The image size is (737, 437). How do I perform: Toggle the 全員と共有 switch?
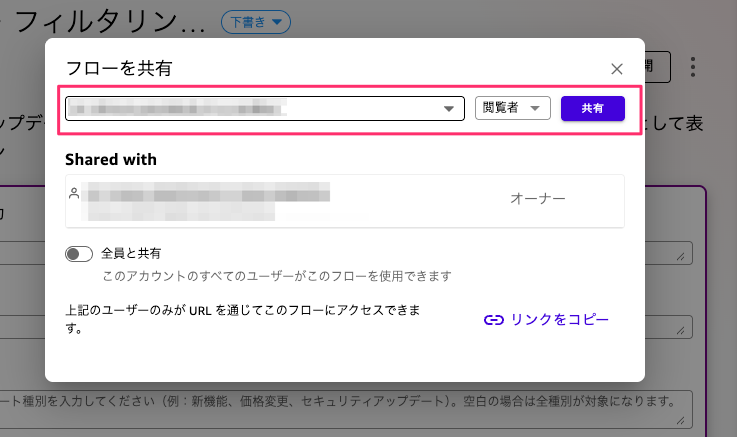79,254
